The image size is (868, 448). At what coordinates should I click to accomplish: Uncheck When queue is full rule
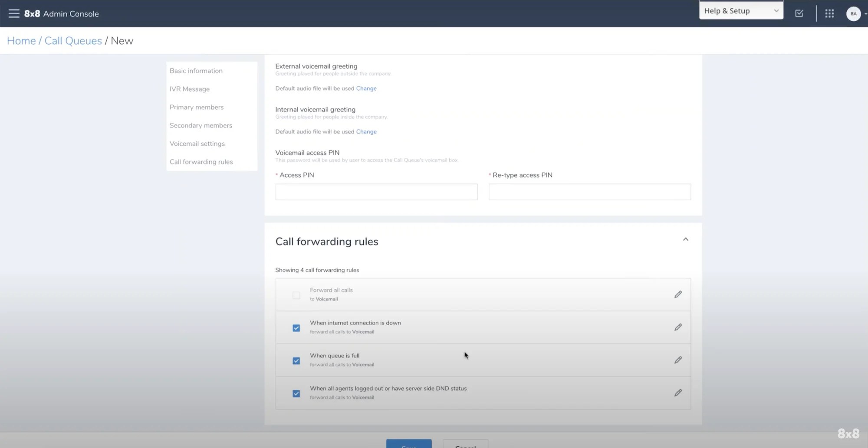pyautogui.click(x=296, y=361)
